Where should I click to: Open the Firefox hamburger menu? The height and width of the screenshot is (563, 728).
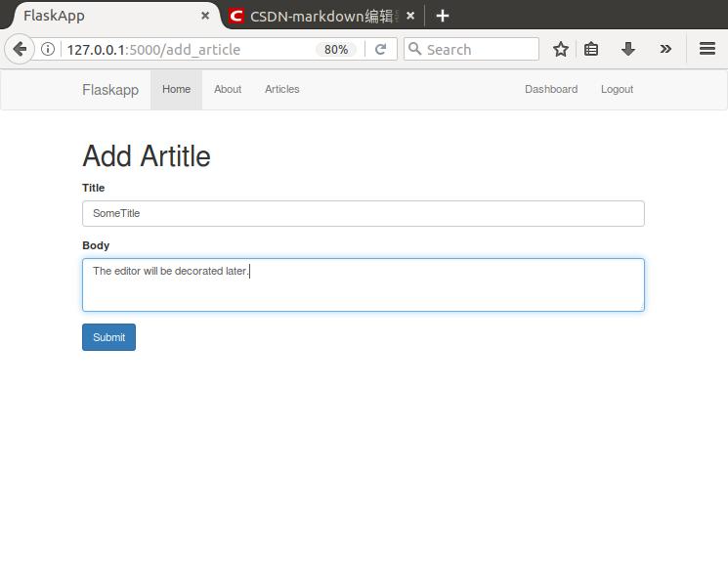[707, 48]
